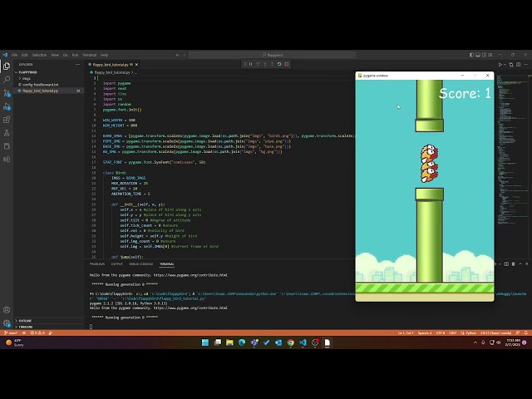
Task: Open the Extensions view
Action: point(7,120)
